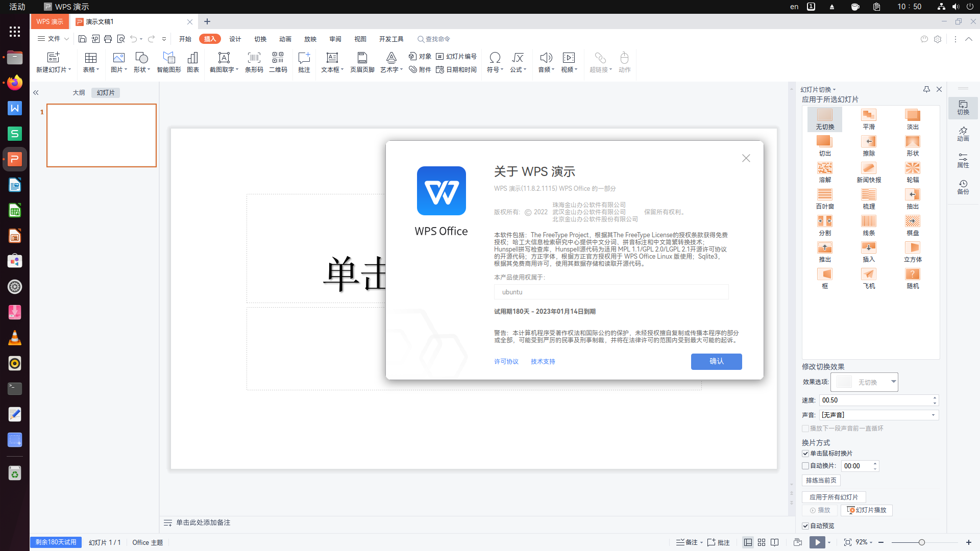Switch to the 大纲 outline tab
This screenshot has width=980, height=551.
(x=79, y=93)
